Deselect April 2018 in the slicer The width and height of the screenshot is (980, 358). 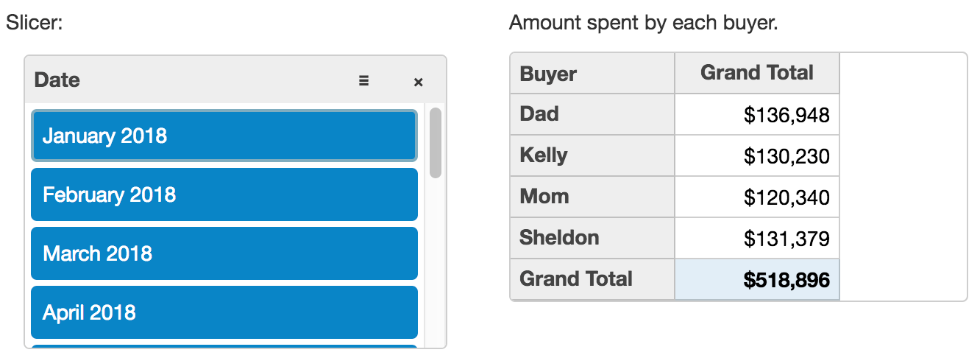point(224,312)
